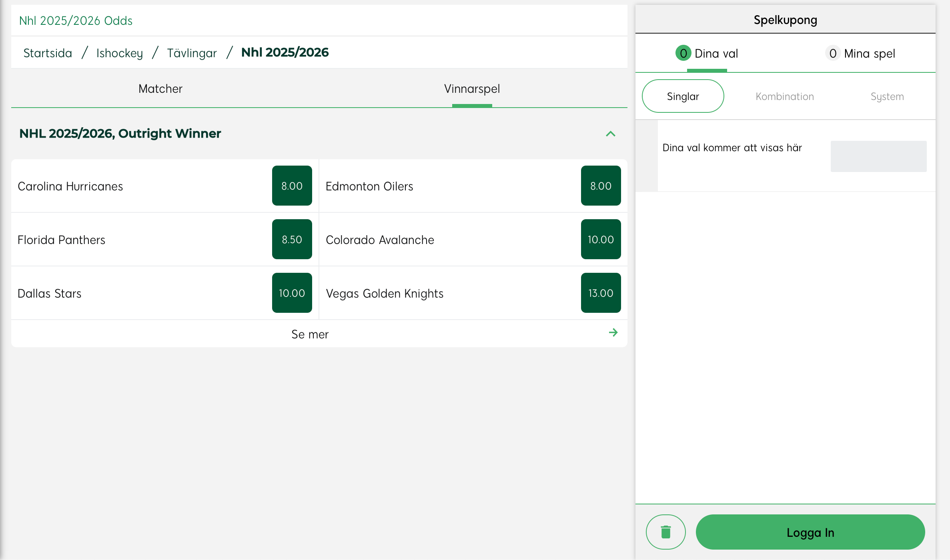
Task: Open Ishockey breadcrumb link
Action: coord(119,53)
